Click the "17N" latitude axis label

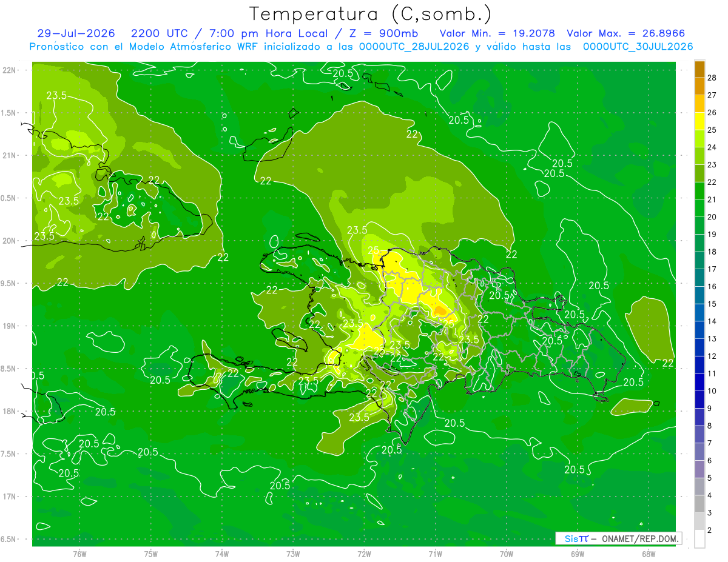[10, 497]
